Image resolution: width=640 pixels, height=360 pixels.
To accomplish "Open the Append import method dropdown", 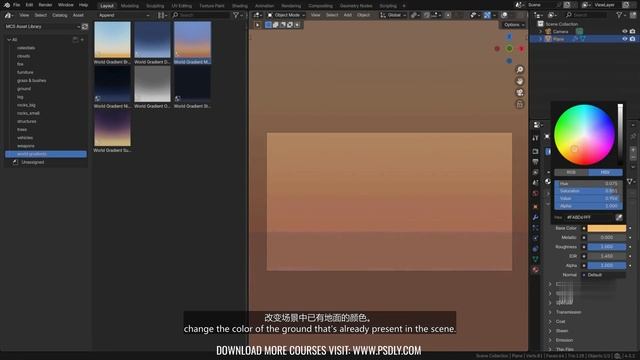I will pos(124,15).
